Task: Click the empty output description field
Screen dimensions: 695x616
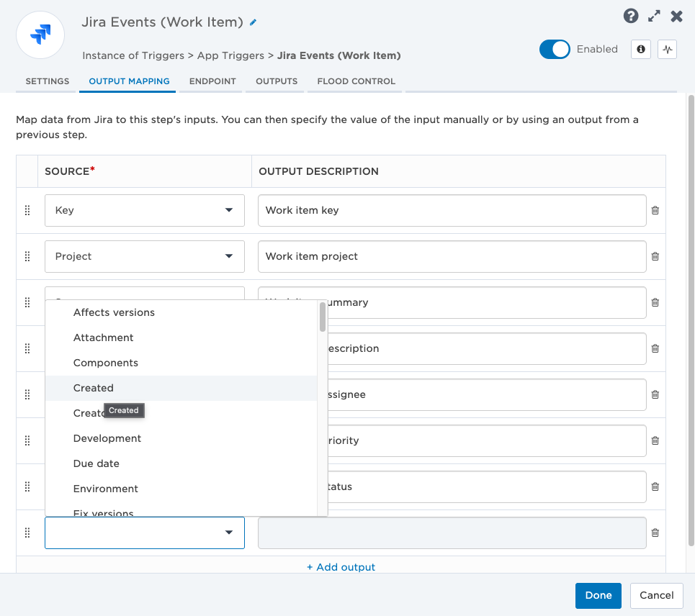Action: 452,533
